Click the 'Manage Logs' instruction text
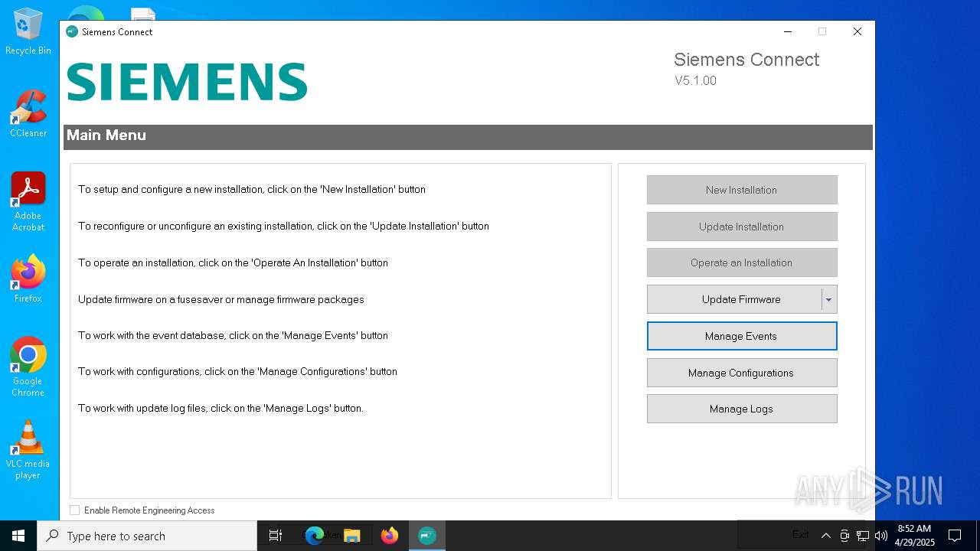This screenshot has width=980, height=551. pyautogui.click(x=220, y=408)
